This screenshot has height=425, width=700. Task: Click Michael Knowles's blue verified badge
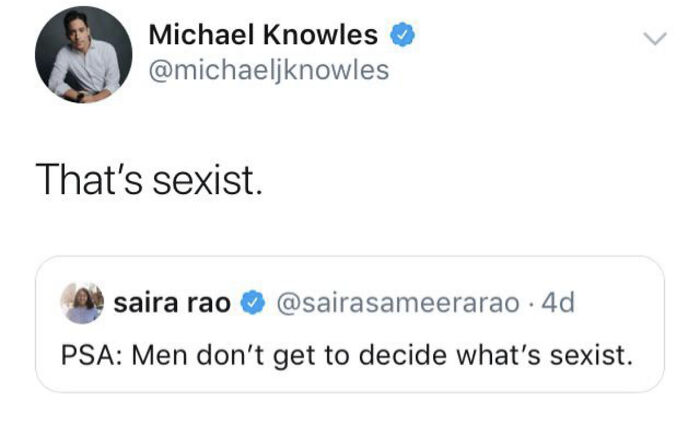[401, 36]
